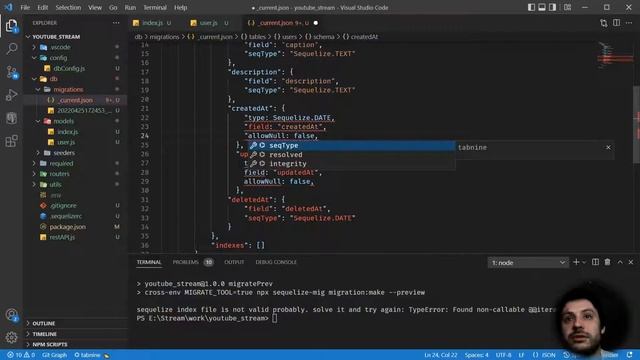This screenshot has width=640, height=360.
Task: Toggle primary side bar layout icon
Action: coord(531,7)
